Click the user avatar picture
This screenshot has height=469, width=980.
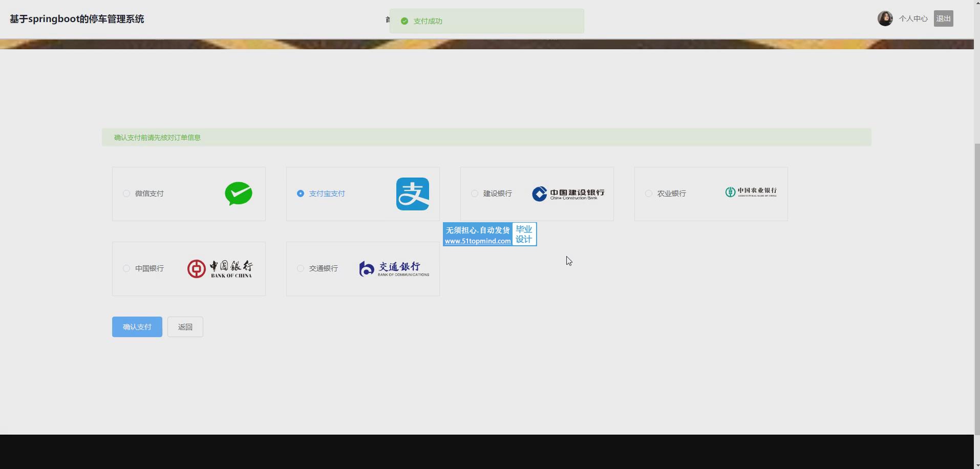tap(885, 18)
